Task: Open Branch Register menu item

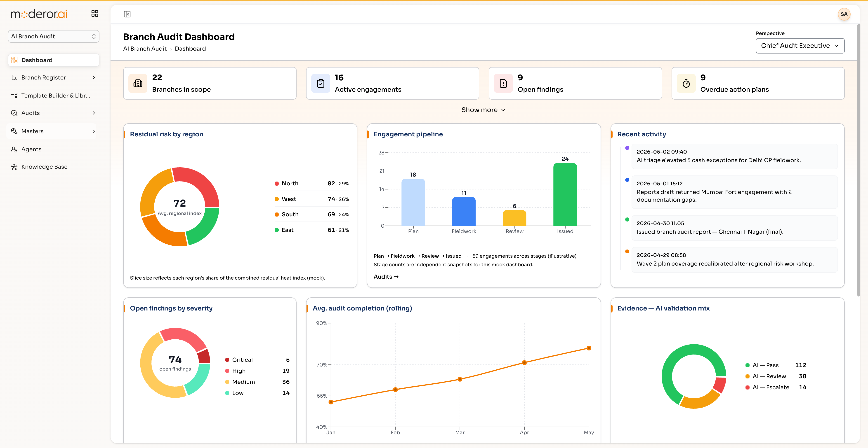Action: [x=54, y=77]
